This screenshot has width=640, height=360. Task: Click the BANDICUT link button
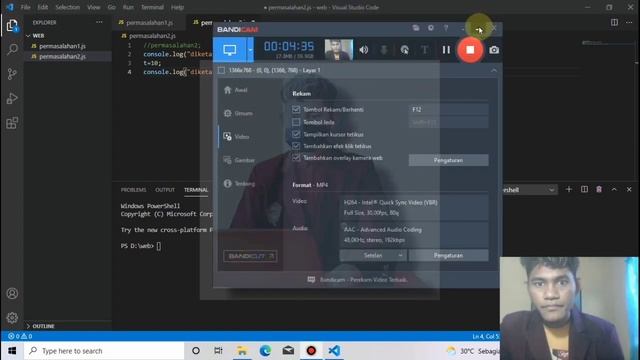[250, 256]
